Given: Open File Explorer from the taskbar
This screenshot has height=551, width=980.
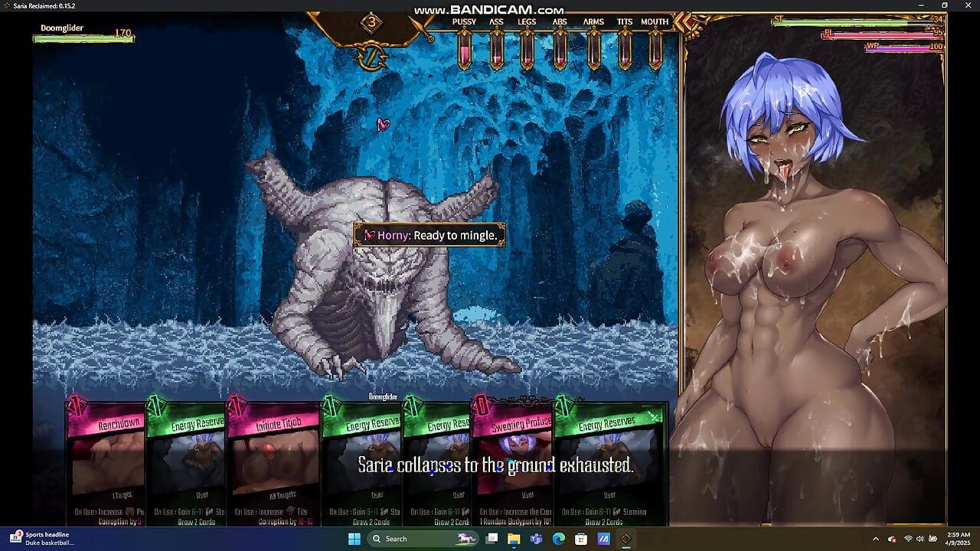Looking at the screenshot, I should point(514,539).
